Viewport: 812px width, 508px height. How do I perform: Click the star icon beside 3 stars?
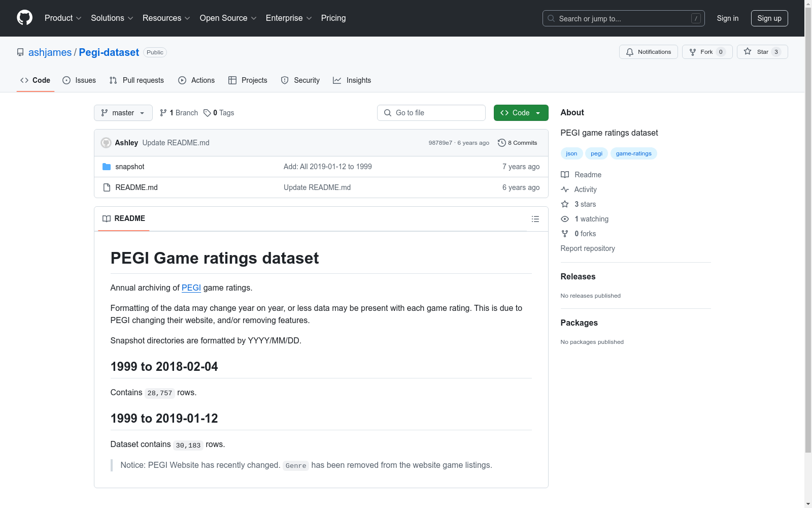(x=565, y=204)
